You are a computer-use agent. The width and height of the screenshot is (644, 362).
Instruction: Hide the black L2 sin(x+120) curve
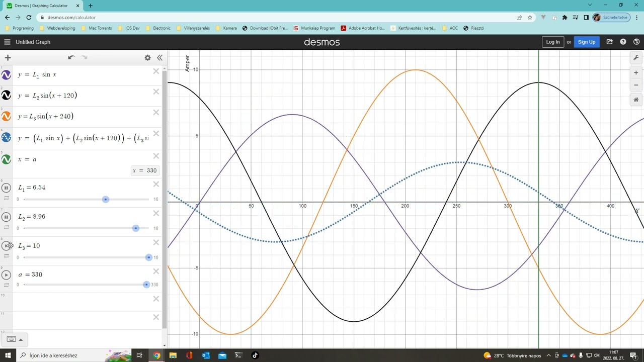(x=6, y=95)
